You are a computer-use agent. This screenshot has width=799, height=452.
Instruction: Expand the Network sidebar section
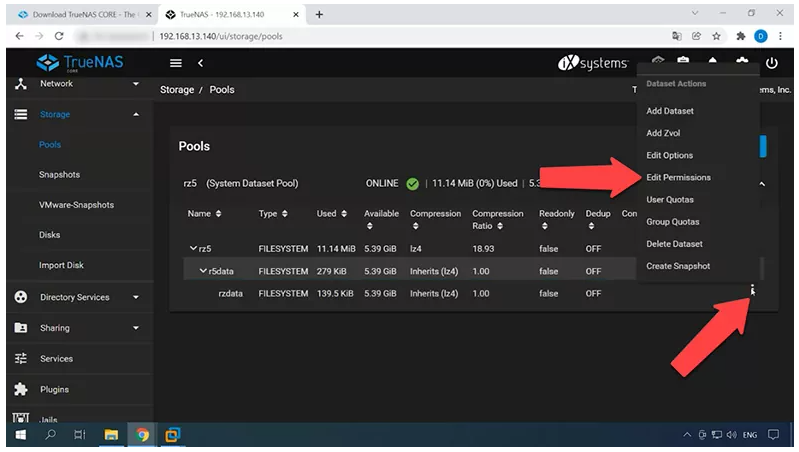tap(136, 84)
